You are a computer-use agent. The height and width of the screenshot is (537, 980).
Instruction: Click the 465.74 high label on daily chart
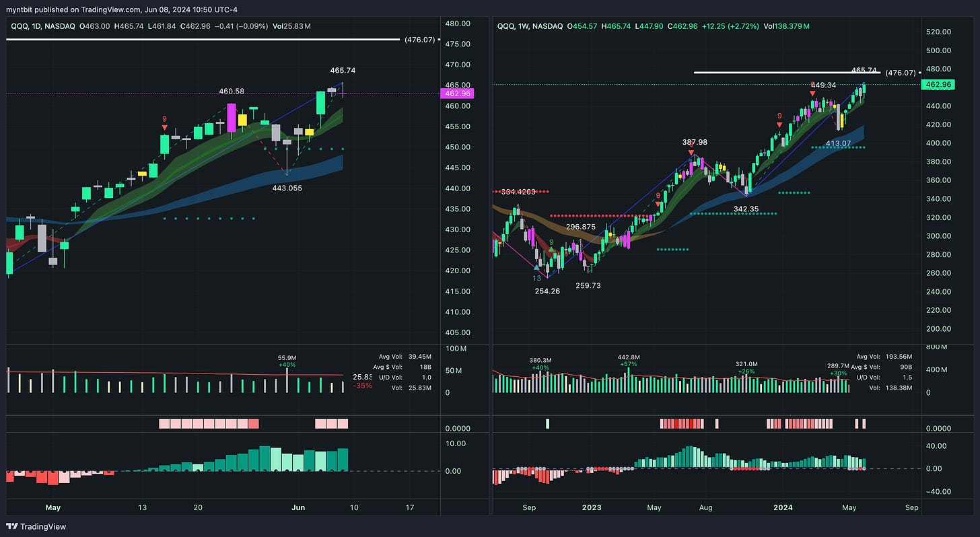tap(343, 70)
